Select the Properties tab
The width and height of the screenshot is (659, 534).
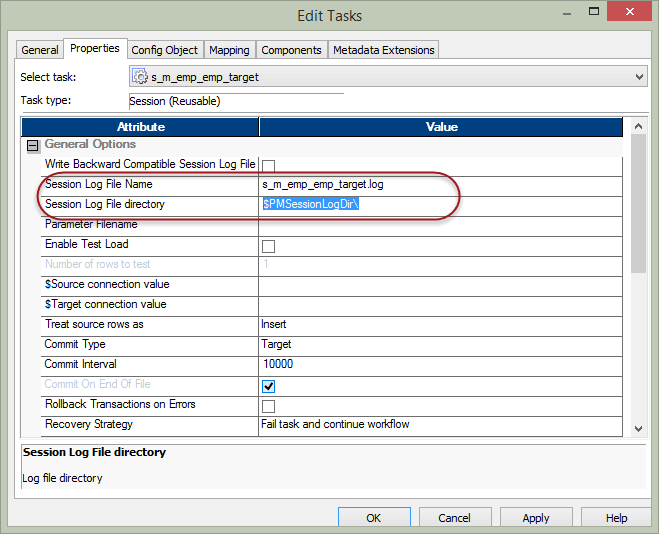pyautogui.click(x=95, y=48)
